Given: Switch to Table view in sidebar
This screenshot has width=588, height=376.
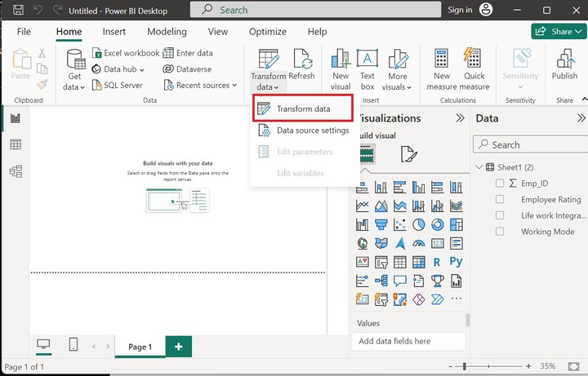Looking at the screenshot, I should (16, 144).
